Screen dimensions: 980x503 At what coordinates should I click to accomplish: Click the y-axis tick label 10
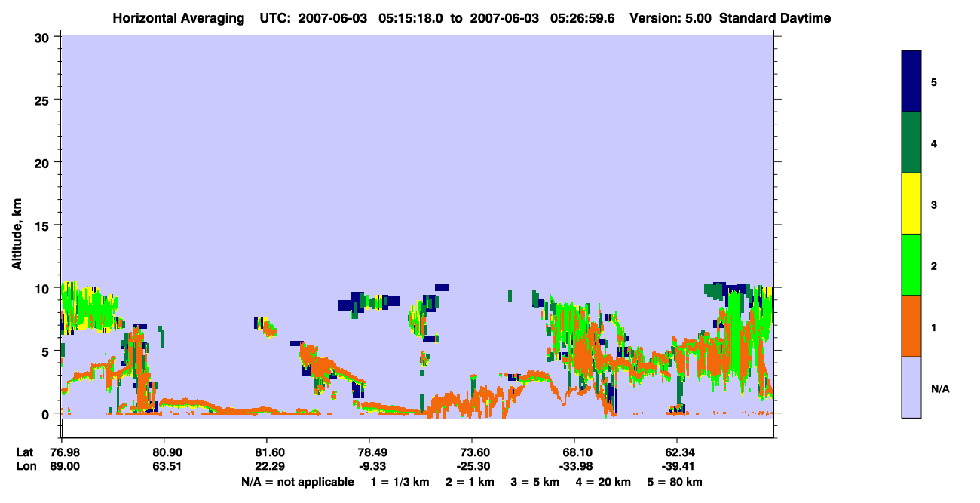click(43, 288)
